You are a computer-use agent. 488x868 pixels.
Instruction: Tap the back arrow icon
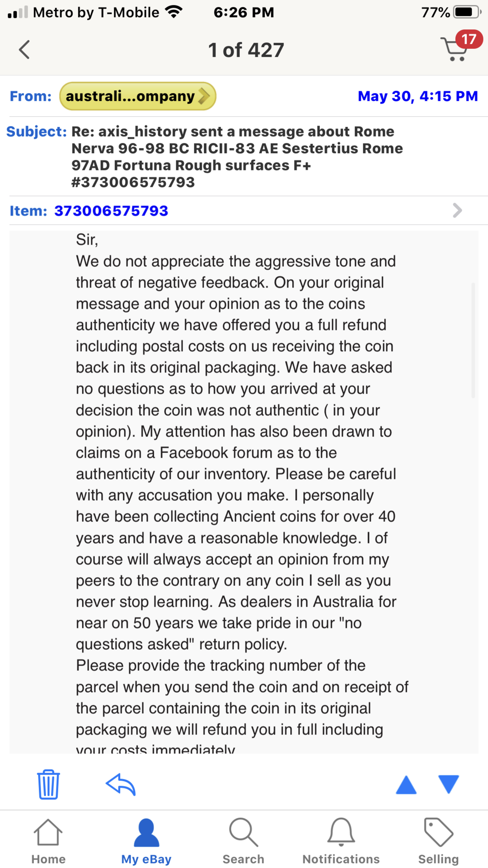tap(24, 50)
